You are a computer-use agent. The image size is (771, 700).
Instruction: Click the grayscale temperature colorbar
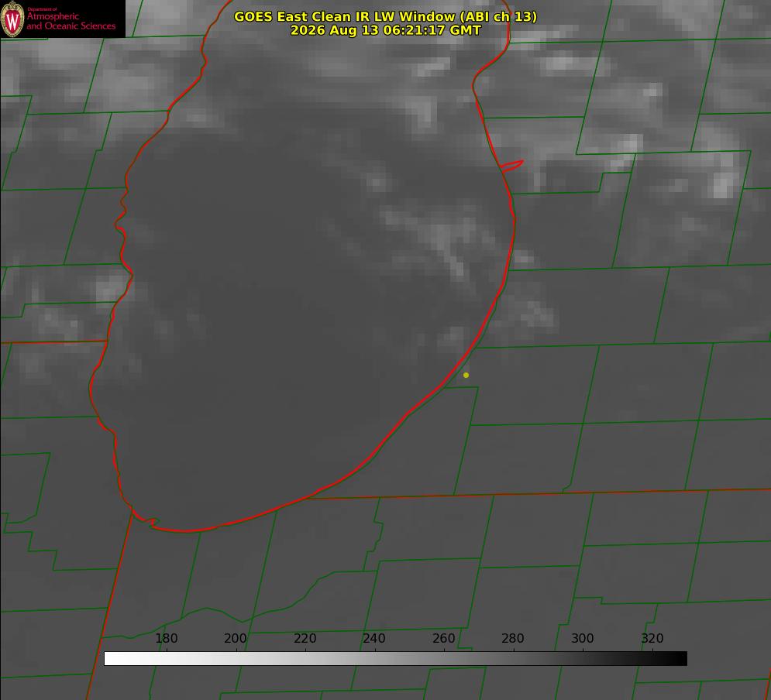pos(395,658)
